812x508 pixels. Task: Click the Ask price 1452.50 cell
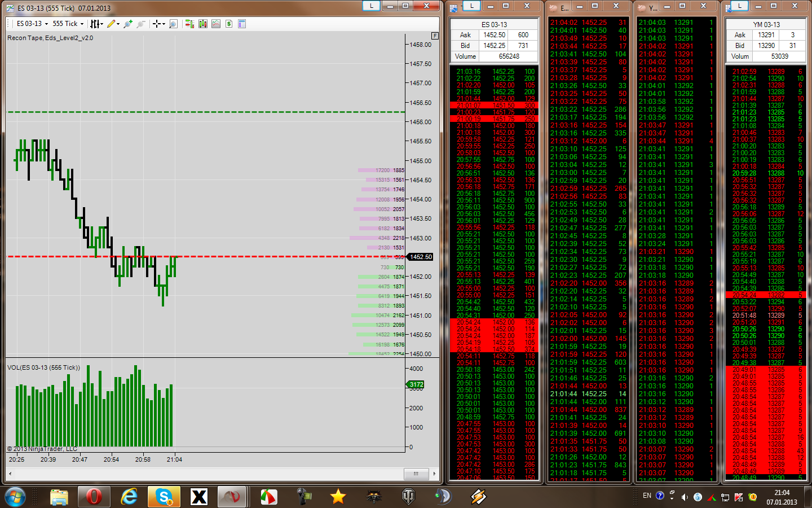coord(494,35)
